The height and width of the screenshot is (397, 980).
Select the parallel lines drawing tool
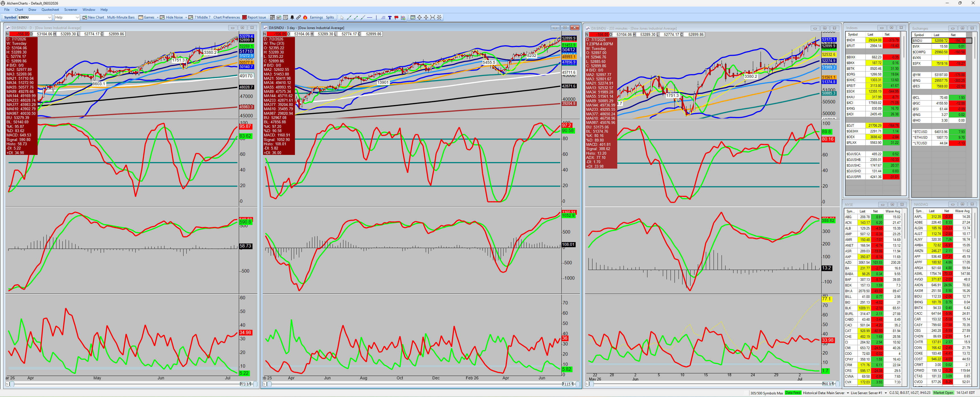(x=383, y=17)
